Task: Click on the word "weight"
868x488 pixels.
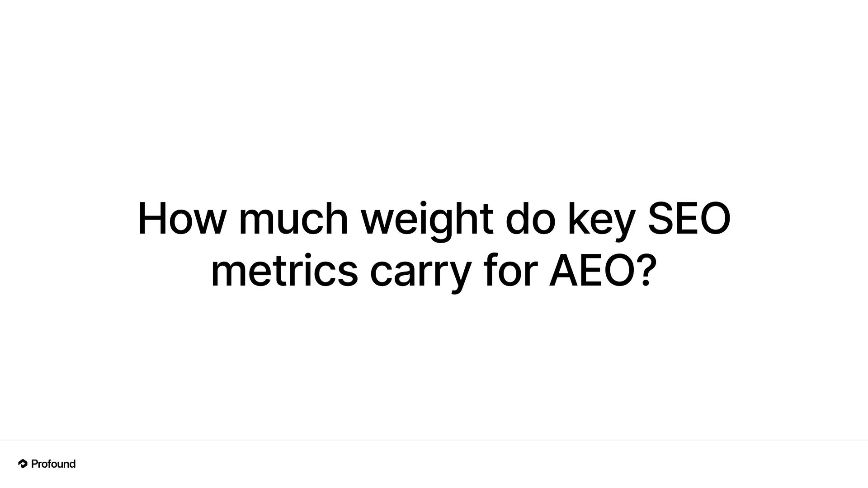Action: tap(426, 219)
